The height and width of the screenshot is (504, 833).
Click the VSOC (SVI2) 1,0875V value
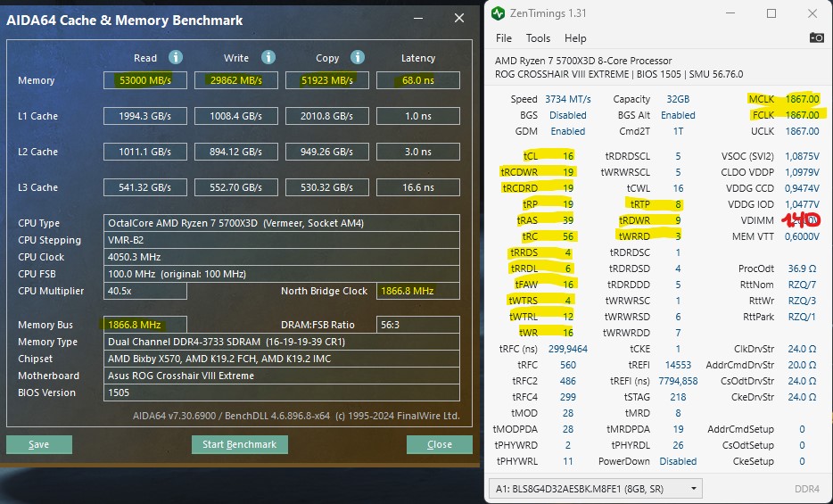[802, 156]
